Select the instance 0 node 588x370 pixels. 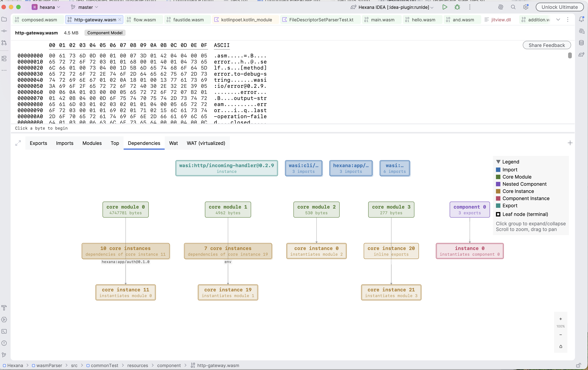coord(470,251)
